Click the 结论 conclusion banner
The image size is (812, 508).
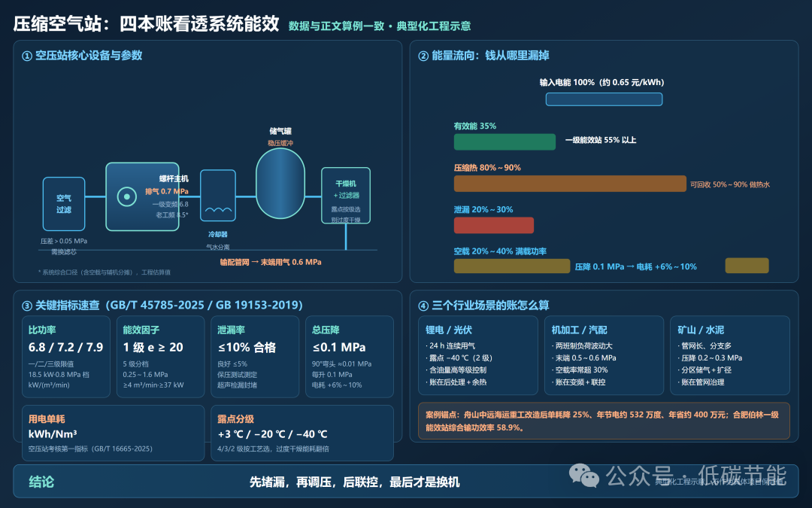point(406,481)
